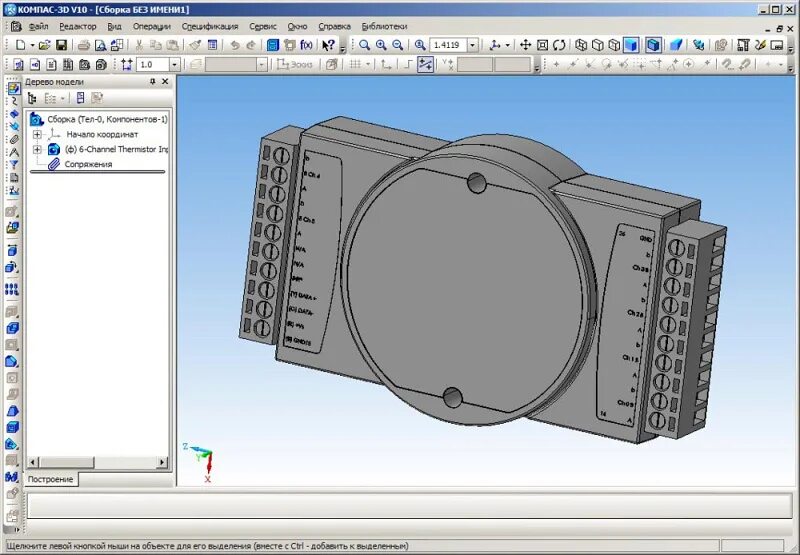800x555 pixels.
Task: Pin the Дерево модели panel
Action: (x=152, y=82)
